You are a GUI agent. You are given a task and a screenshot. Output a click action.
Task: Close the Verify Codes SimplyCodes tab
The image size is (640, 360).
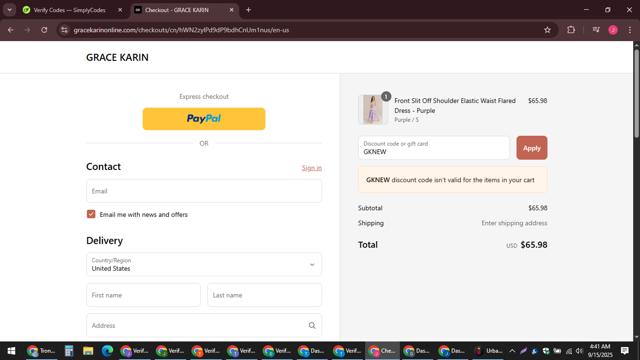tap(120, 10)
